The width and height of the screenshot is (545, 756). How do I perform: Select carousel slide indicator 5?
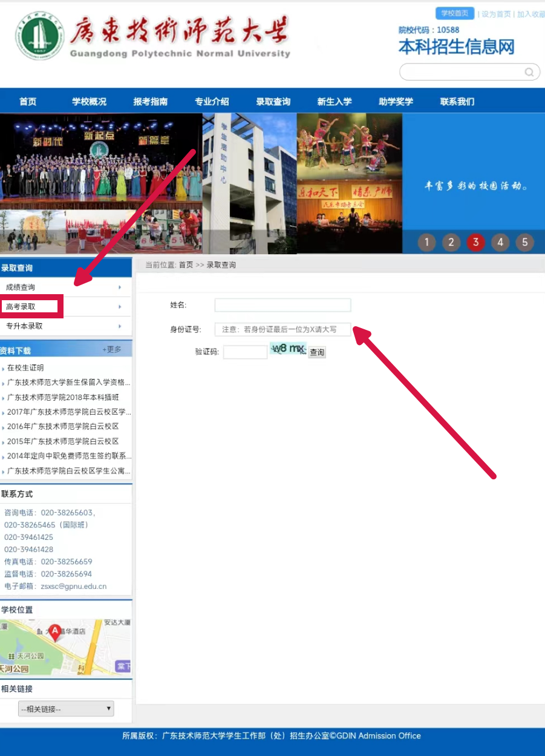tap(526, 242)
